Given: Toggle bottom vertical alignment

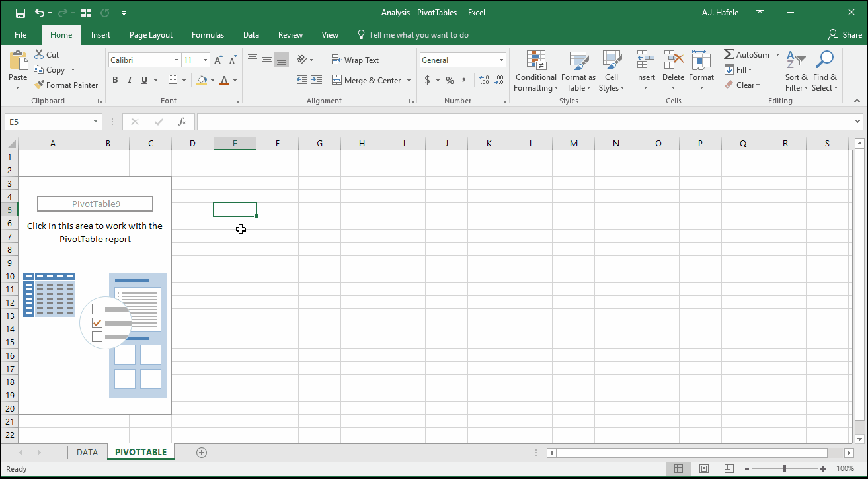Looking at the screenshot, I should 282,60.
